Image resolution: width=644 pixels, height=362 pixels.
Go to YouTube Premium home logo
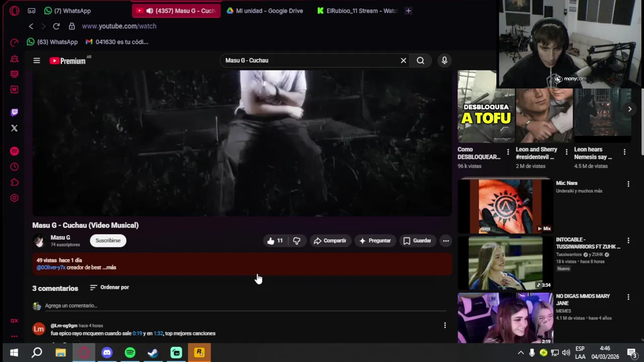(68, 61)
